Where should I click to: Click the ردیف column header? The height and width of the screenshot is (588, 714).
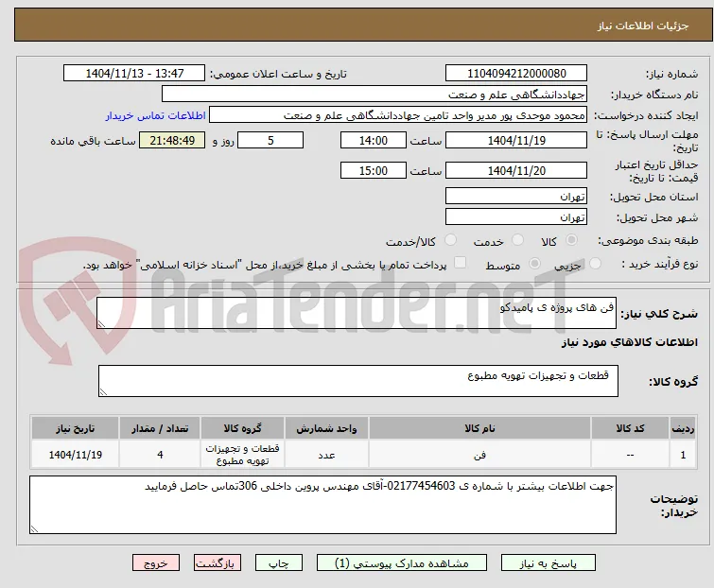683,428
